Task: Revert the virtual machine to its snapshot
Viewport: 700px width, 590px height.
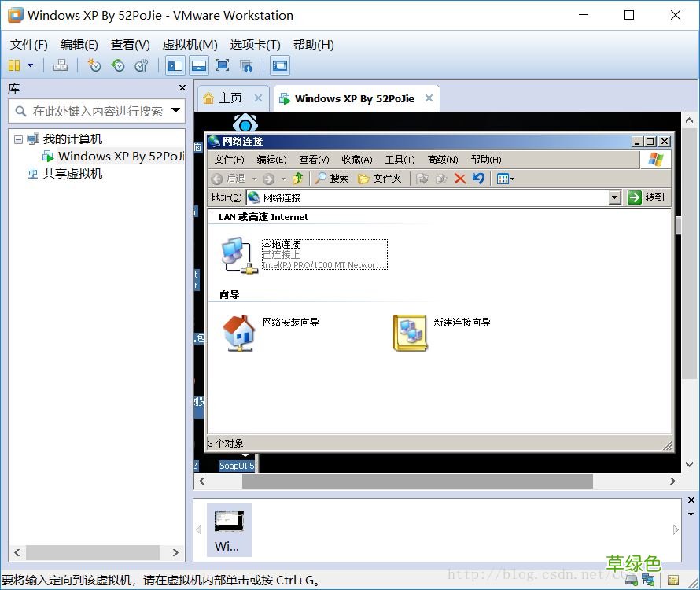Action: pos(119,65)
